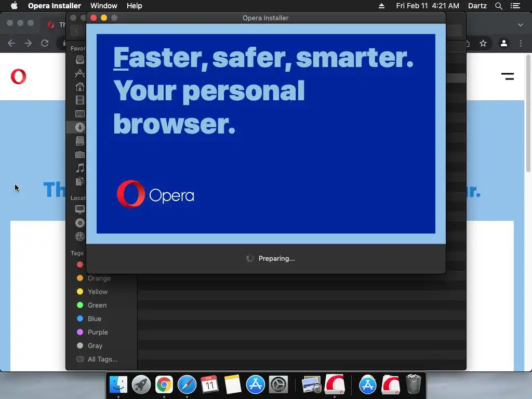The image size is (532, 399).
Task: Click the Opera logo in the installer
Action: pos(155,194)
